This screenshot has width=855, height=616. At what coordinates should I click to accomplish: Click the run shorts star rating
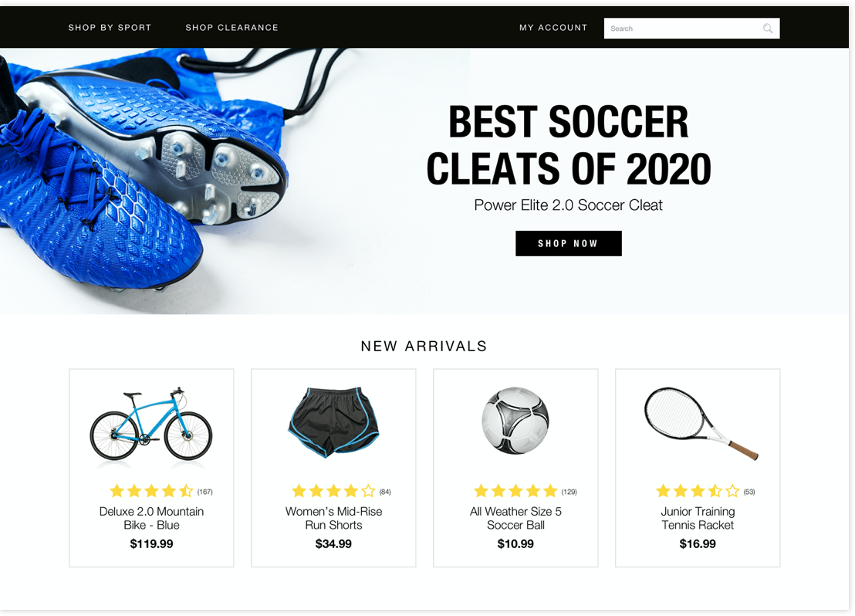coord(333,491)
